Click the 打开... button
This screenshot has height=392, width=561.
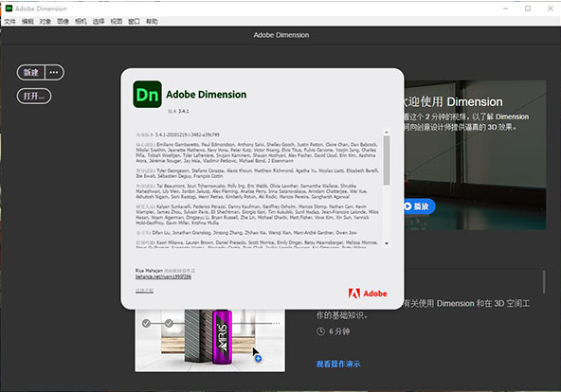[x=34, y=97]
